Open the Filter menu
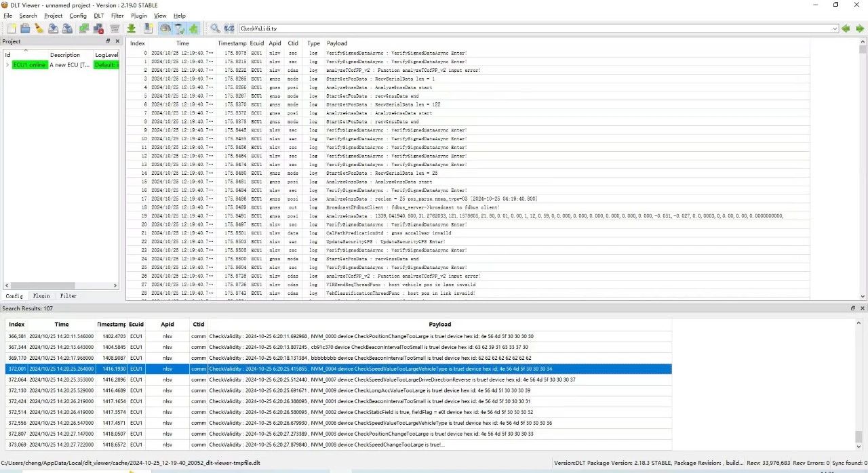 117,16
